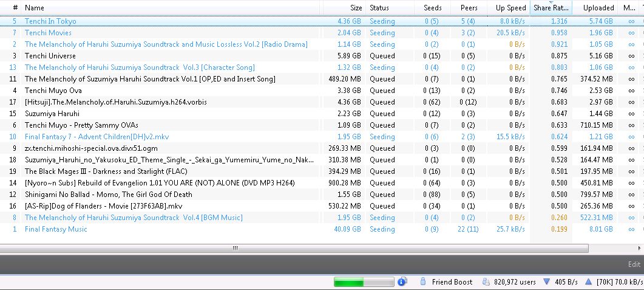Click the blue info icon in status bar
The height and width of the screenshot is (290, 644).
(402, 281)
